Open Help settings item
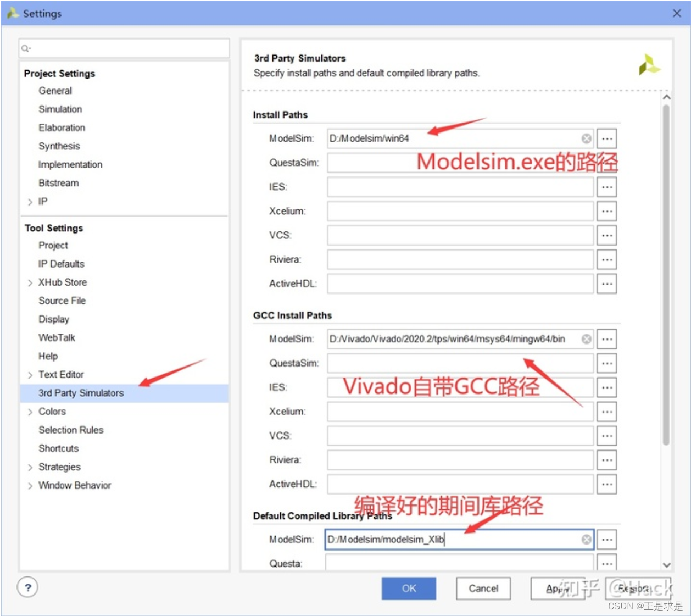Viewport: 691px width, 616px height. [48, 356]
